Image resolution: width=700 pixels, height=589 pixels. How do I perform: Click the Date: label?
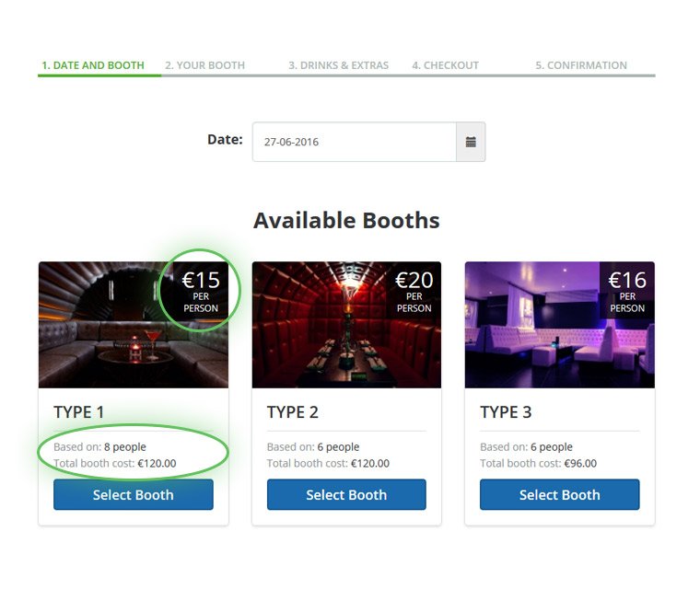click(225, 139)
